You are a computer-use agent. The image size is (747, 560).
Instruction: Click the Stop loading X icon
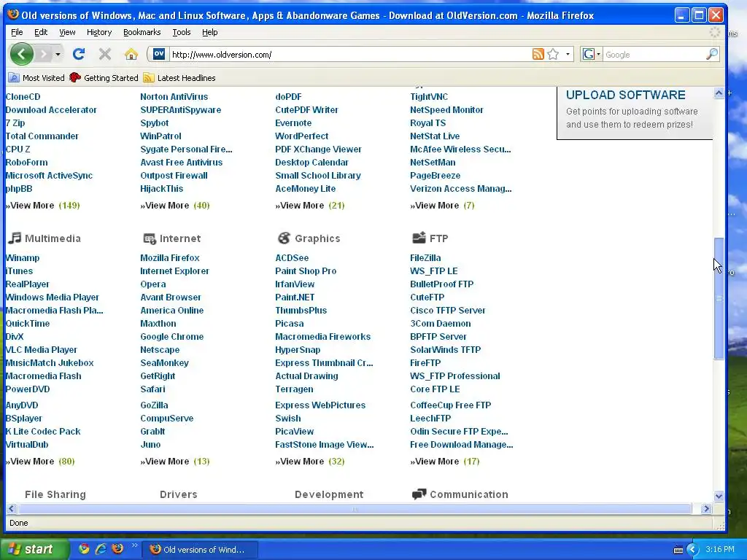105,54
